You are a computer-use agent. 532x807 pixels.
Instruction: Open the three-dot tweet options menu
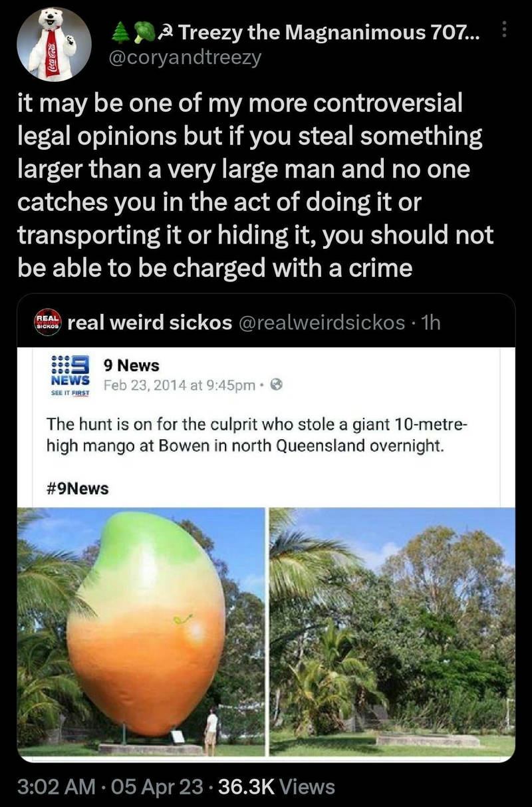click(503, 30)
